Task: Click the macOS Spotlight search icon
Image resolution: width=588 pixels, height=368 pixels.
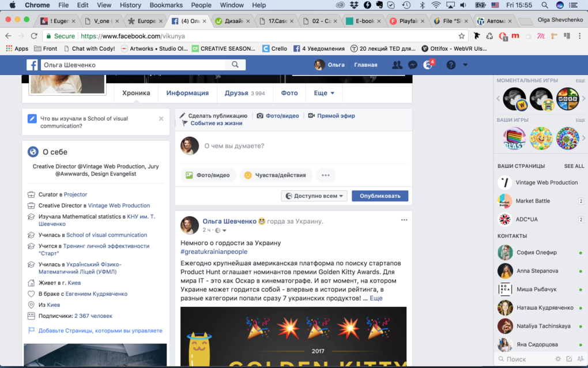Action: [544, 5]
